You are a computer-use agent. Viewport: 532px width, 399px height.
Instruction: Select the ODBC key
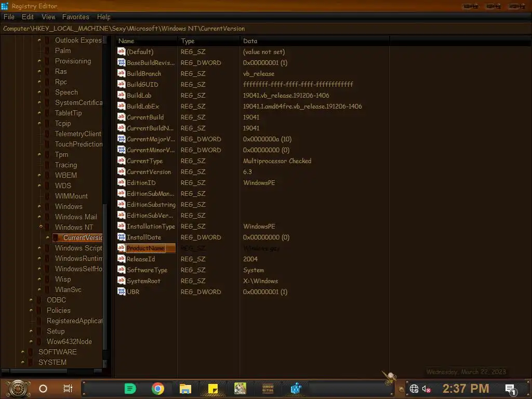[x=56, y=300]
